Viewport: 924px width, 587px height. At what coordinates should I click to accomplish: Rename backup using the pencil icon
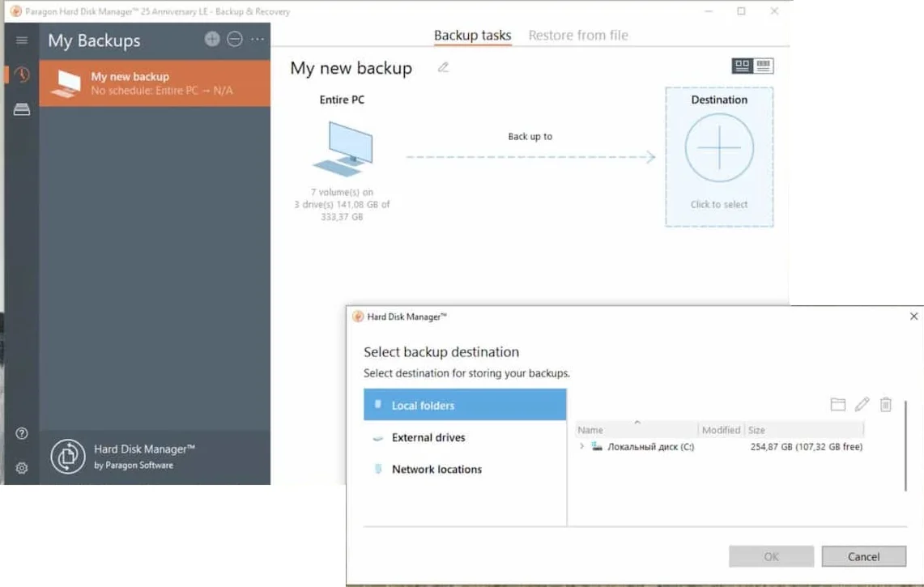tap(443, 67)
